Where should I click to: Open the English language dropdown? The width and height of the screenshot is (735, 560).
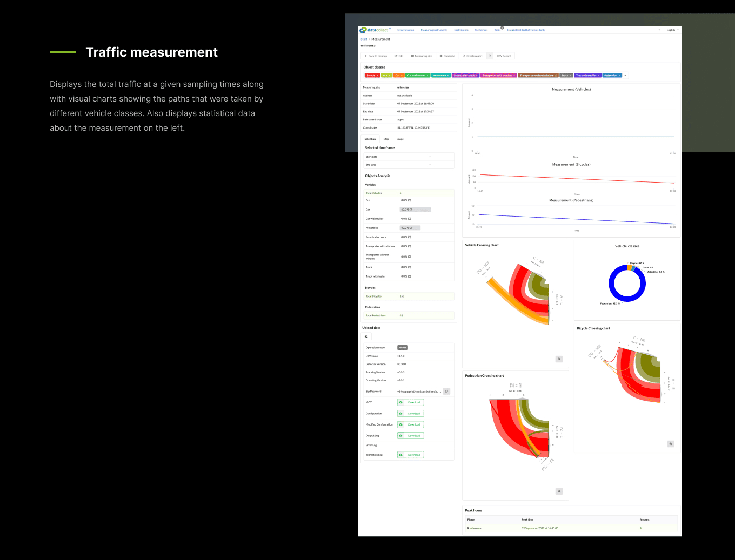pyautogui.click(x=672, y=30)
